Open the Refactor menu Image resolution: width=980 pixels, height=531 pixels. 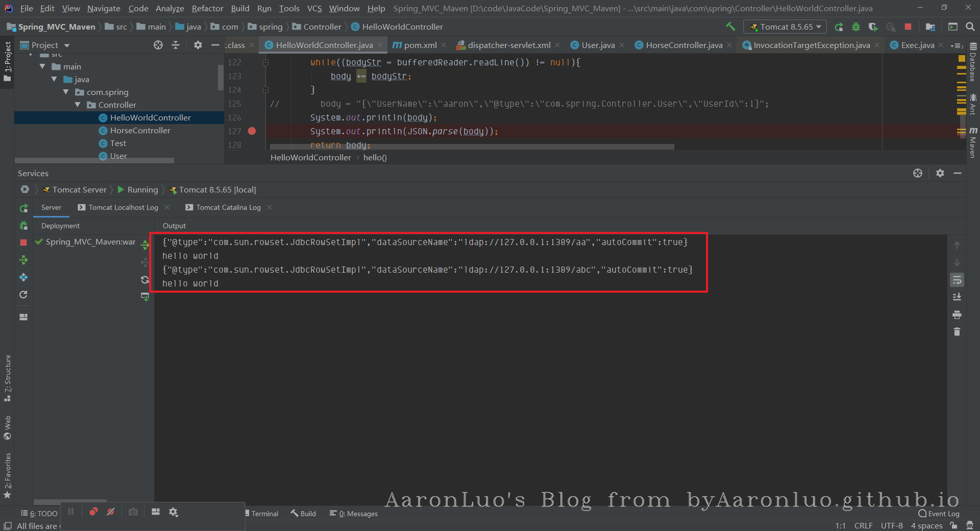(x=207, y=8)
